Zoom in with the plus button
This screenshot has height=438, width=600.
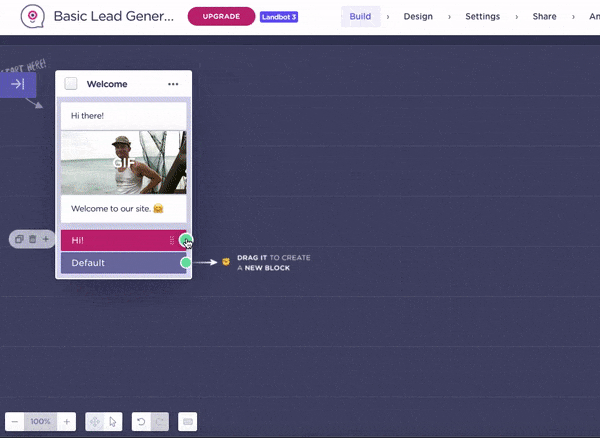point(67,422)
